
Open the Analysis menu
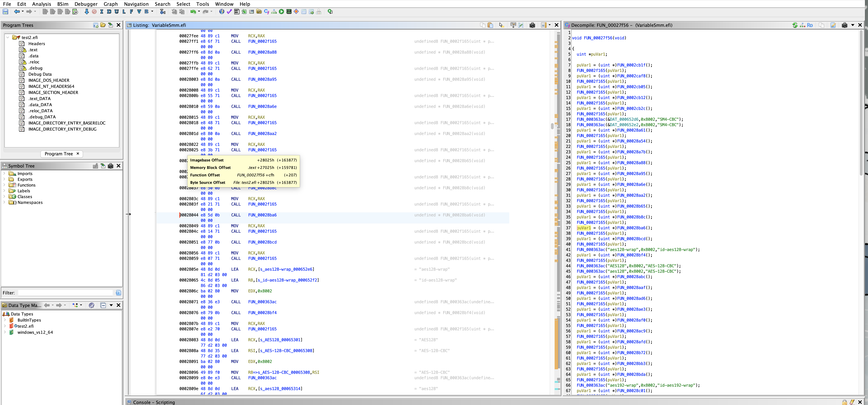point(41,4)
